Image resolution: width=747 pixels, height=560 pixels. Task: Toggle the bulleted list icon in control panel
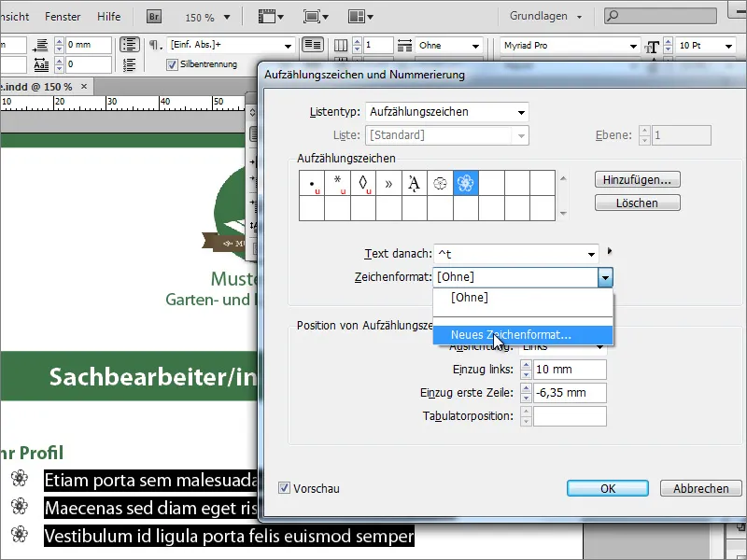[129, 45]
